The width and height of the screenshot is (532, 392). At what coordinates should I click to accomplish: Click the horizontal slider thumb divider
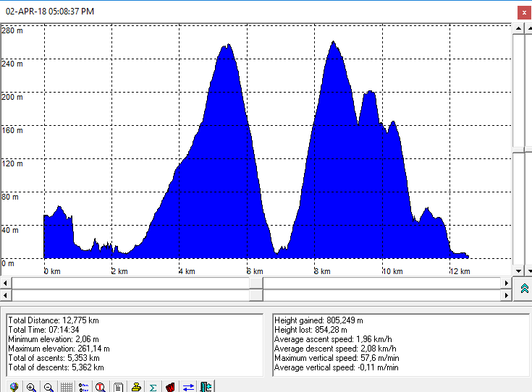256,289
